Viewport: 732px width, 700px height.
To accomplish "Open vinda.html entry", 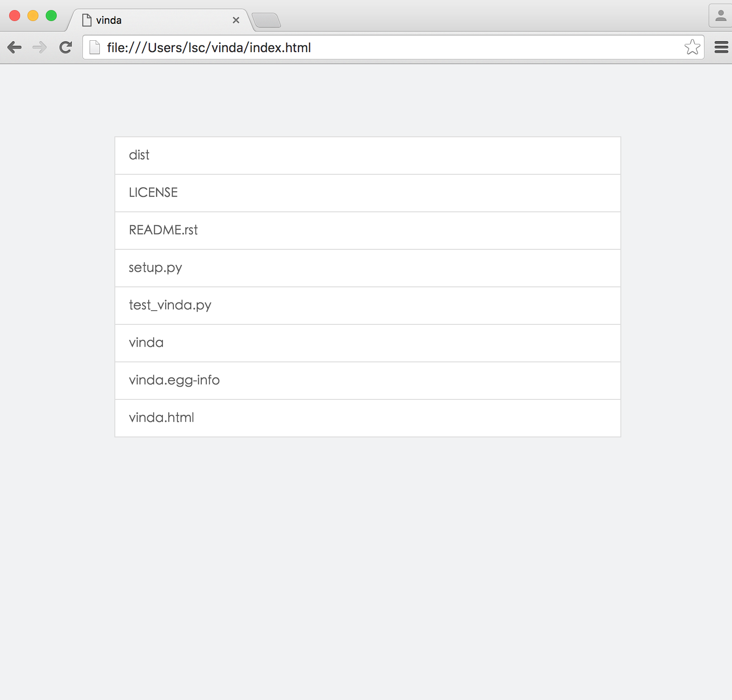I will pyautogui.click(x=368, y=418).
